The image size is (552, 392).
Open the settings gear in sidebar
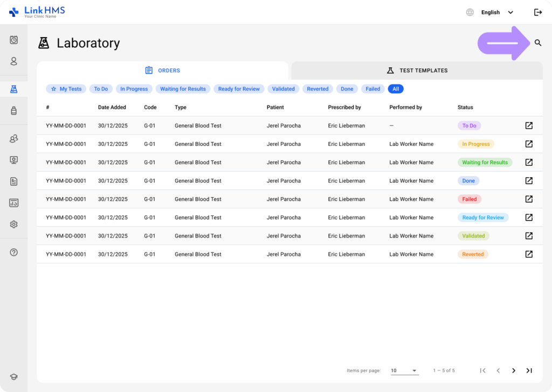click(14, 225)
